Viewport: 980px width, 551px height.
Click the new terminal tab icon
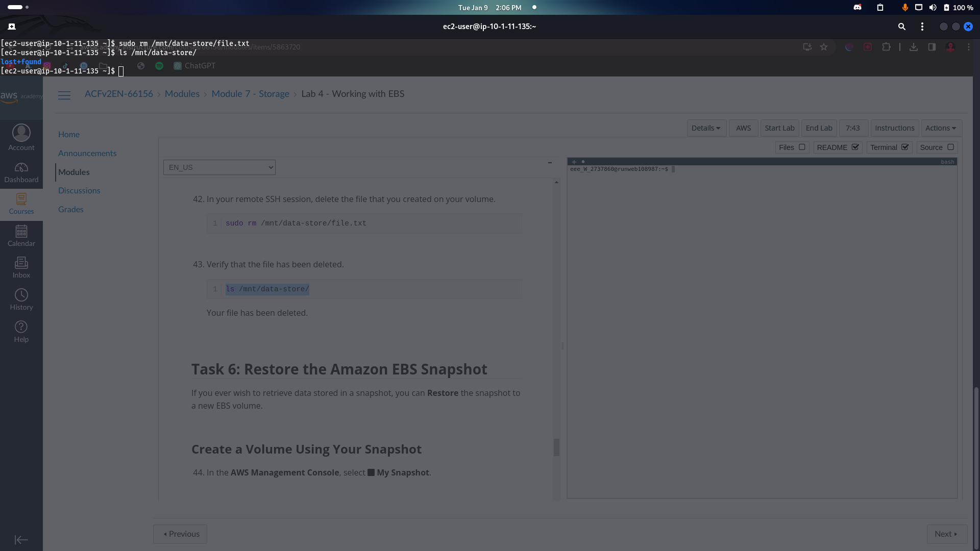12,27
